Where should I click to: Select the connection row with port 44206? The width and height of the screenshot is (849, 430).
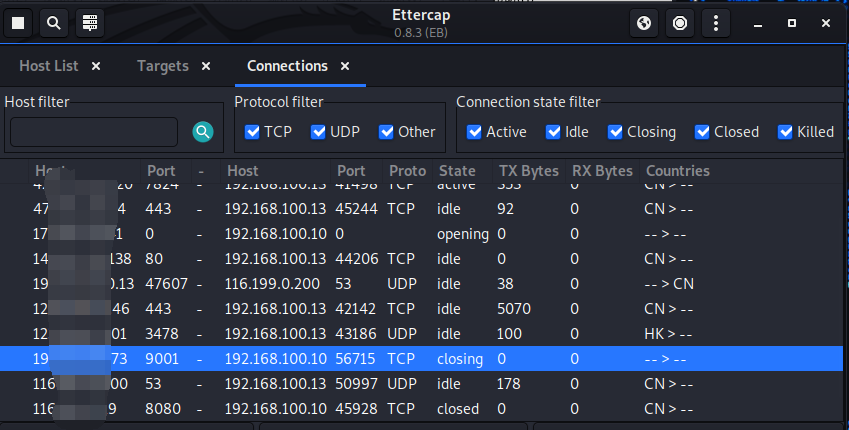coord(422,259)
